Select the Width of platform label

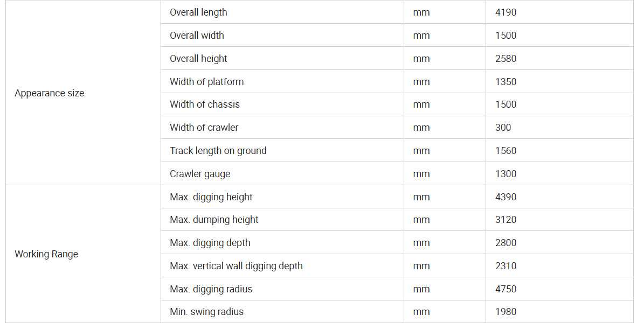click(207, 82)
